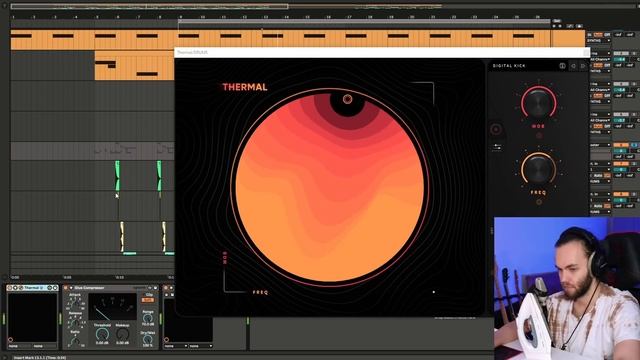Click the small circle button under FREQ label

[539, 202]
